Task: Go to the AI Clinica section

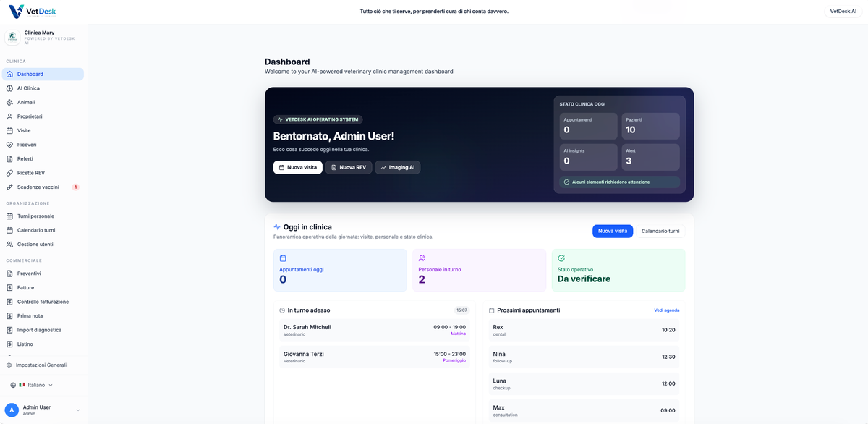Action: click(43, 88)
